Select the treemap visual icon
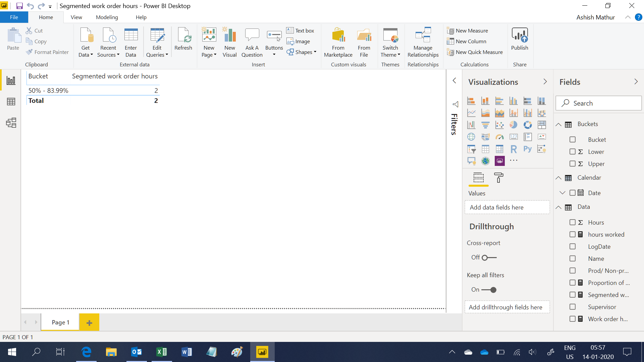The height and width of the screenshot is (362, 644). [x=542, y=125]
